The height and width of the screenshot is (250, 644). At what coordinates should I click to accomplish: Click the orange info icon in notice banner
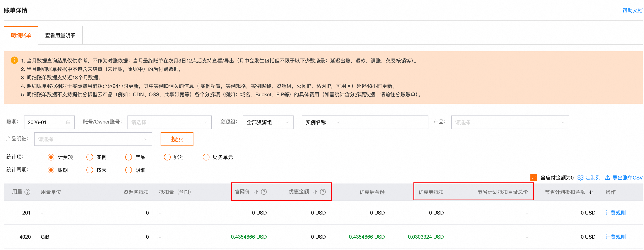(14, 60)
